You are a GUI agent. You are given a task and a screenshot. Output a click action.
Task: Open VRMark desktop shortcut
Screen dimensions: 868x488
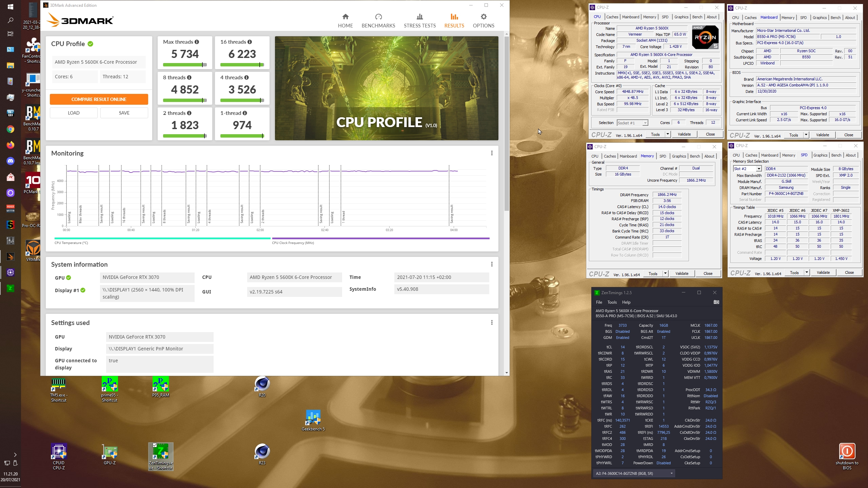33,251
